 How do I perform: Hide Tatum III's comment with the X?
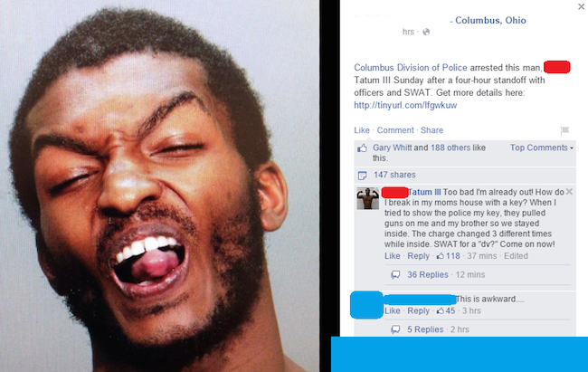(569, 192)
